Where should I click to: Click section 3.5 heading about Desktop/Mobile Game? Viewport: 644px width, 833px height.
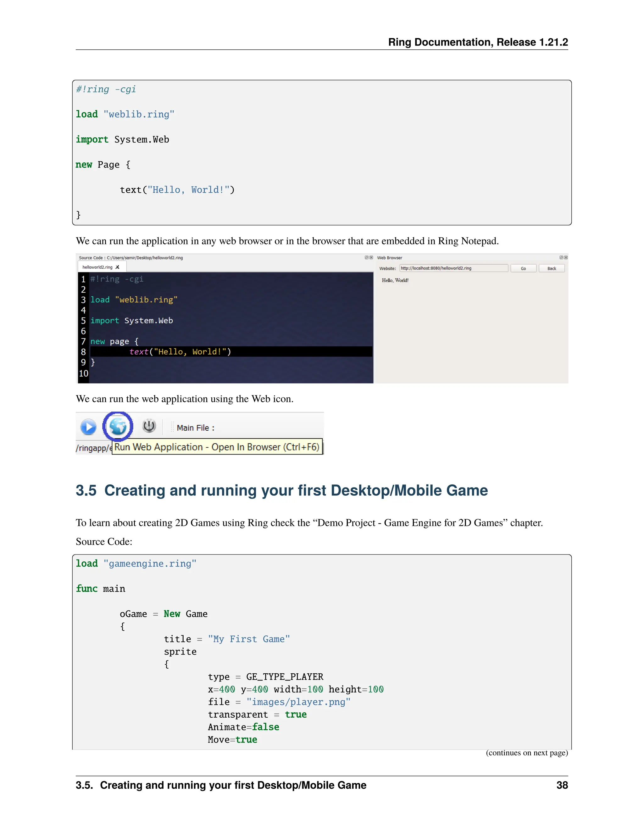(x=281, y=490)
